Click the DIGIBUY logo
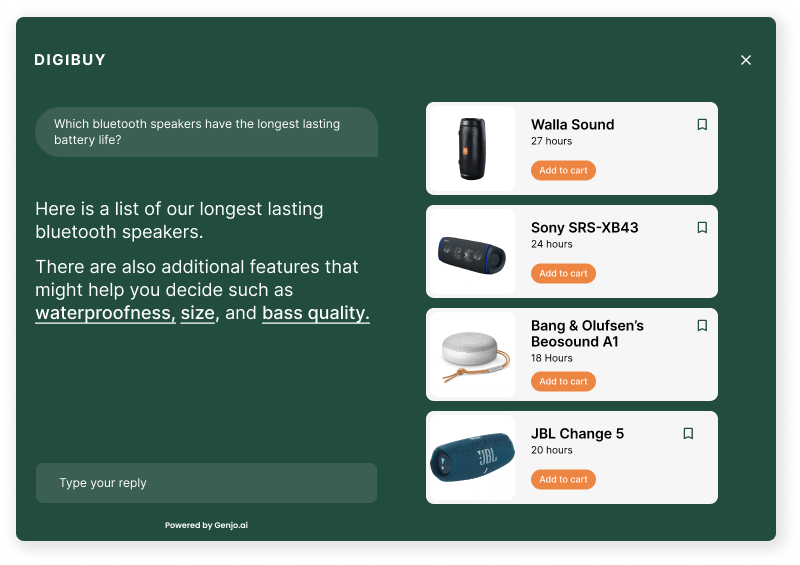Screen dimensions: 800x565 pyautogui.click(x=70, y=60)
